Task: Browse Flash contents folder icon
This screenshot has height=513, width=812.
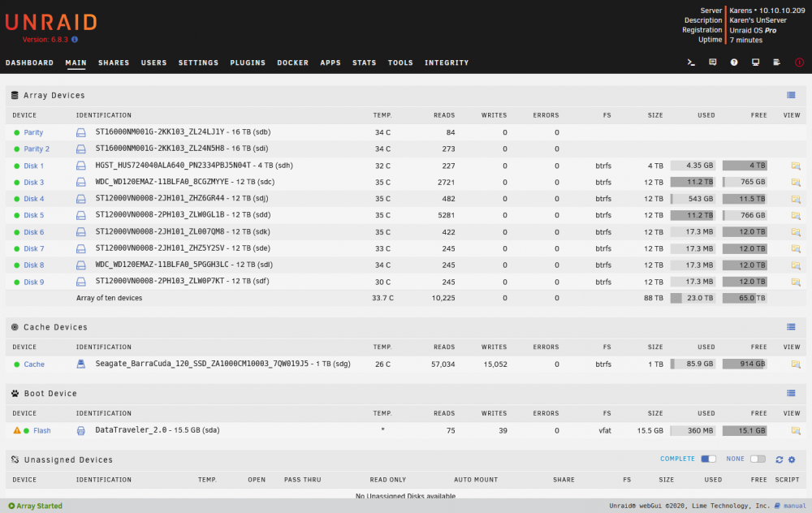Action: coord(796,431)
